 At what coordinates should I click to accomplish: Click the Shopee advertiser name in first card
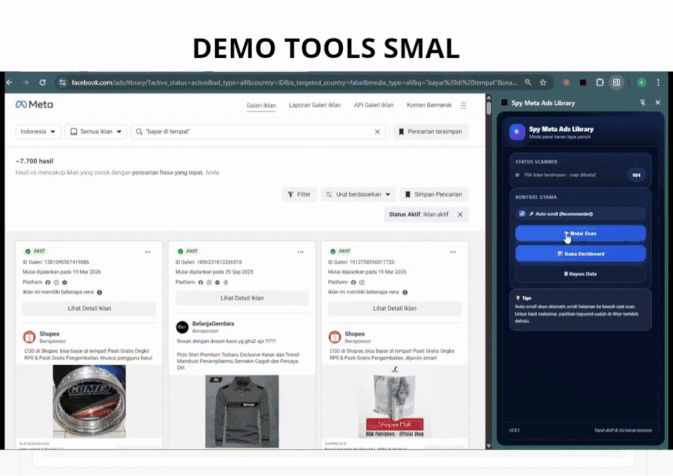(x=49, y=334)
